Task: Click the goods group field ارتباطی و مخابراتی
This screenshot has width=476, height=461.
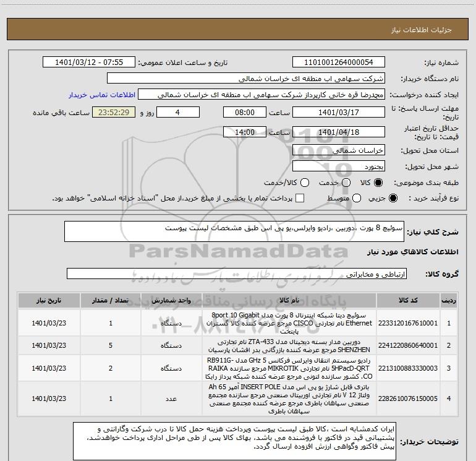Action: click(x=237, y=274)
